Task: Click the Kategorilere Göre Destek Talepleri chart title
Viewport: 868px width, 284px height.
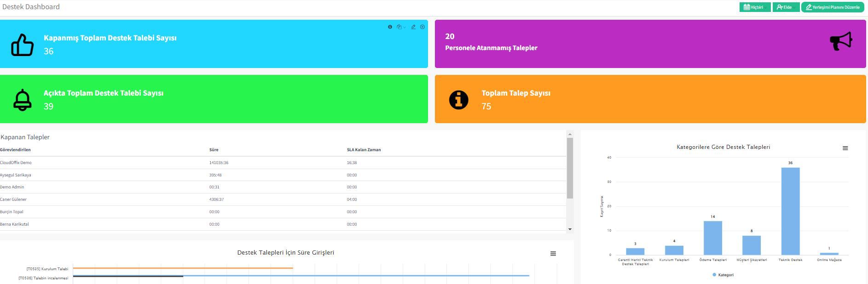Action: click(x=723, y=147)
